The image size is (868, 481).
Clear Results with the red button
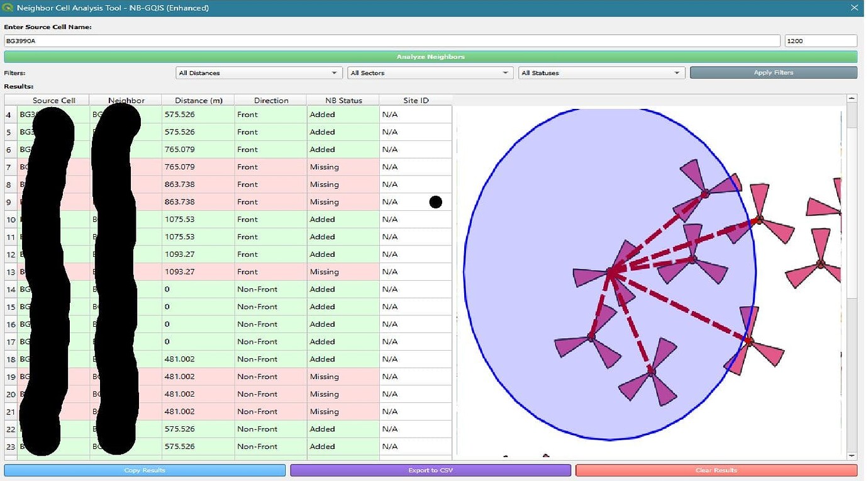(x=716, y=470)
